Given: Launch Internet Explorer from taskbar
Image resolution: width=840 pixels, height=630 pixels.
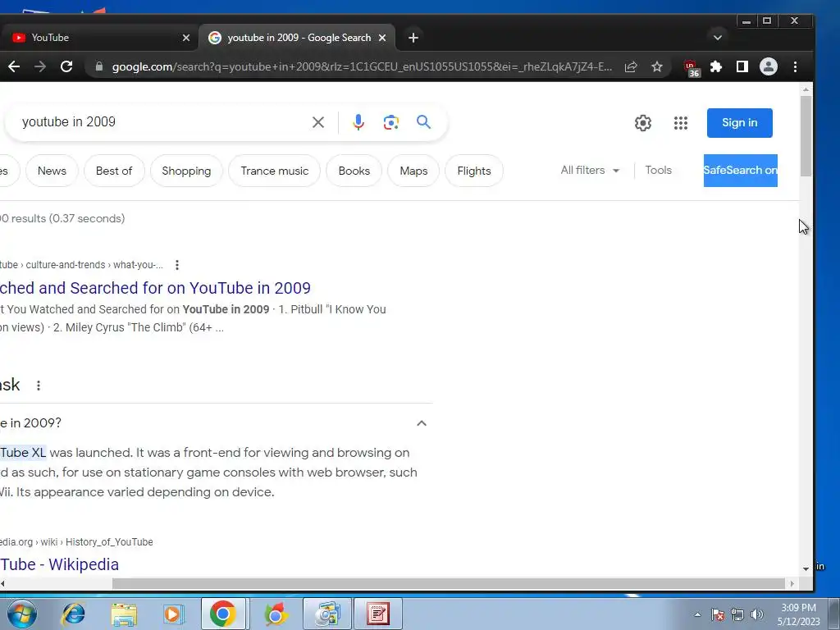Looking at the screenshot, I should click(73, 614).
